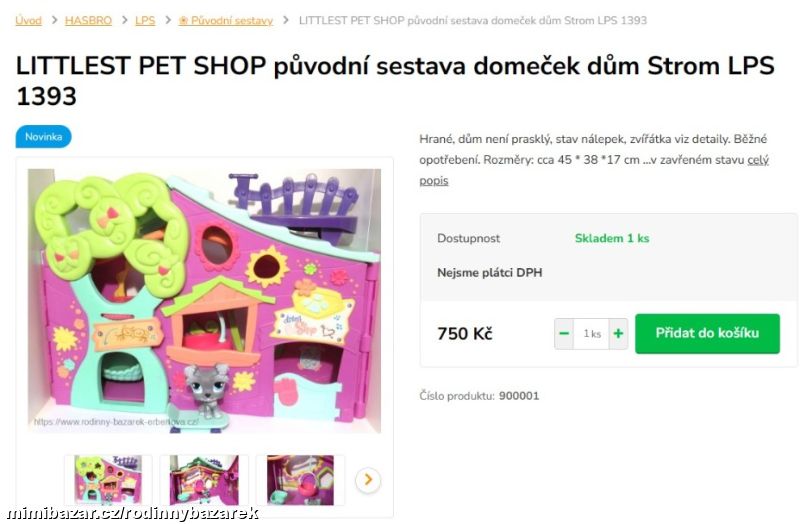This screenshot has height=524, width=800.
Task: Click chevron before current product breadcrumb
Action: point(286,20)
